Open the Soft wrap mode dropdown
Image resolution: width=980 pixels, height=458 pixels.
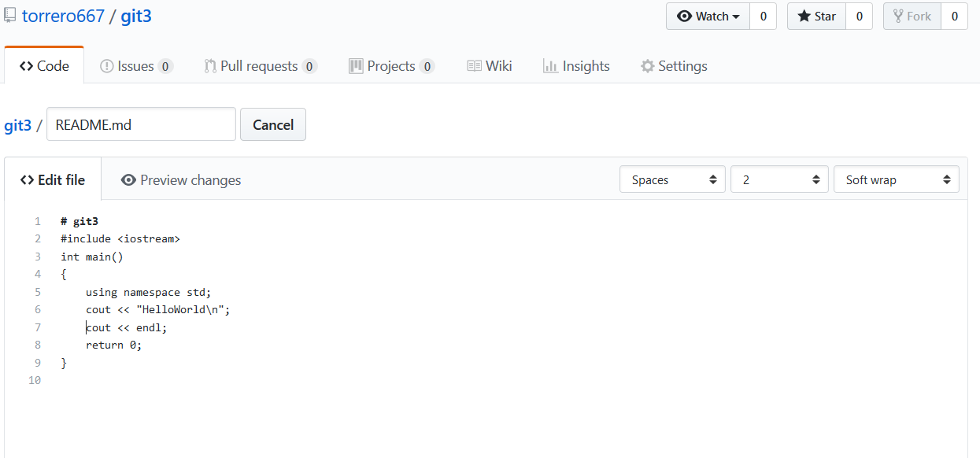tap(897, 179)
